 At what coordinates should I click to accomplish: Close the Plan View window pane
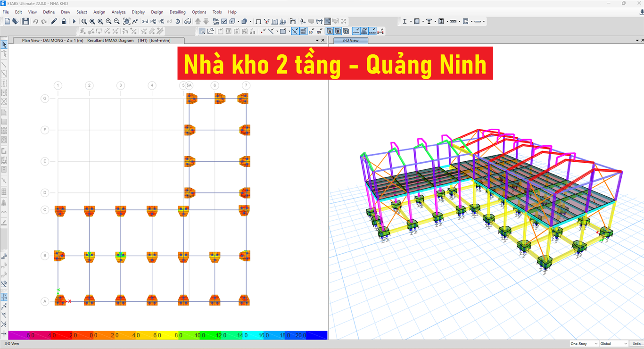pyautogui.click(x=323, y=41)
